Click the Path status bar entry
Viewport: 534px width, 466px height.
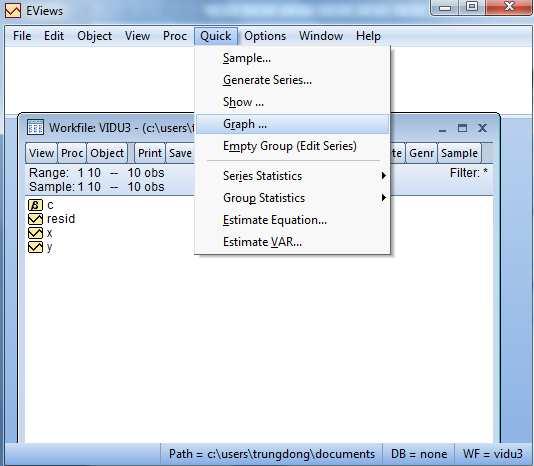coord(272,454)
